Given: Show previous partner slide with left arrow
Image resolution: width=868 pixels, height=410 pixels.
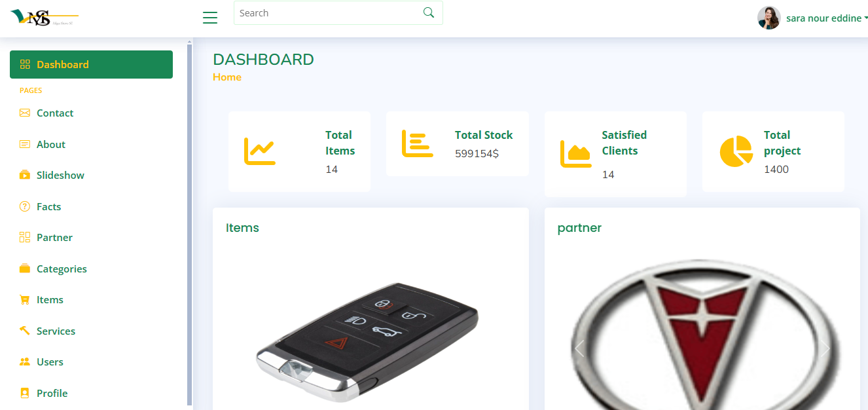Looking at the screenshot, I should [579, 348].
